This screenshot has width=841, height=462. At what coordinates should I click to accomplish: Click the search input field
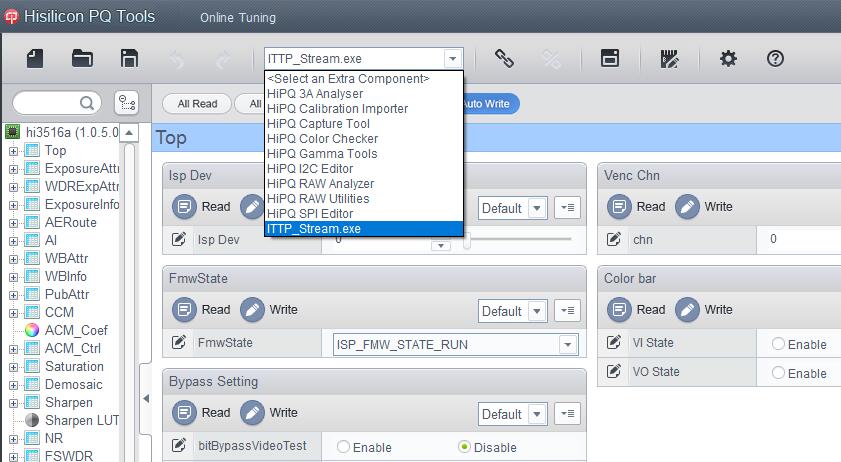(x=56, y=102)
